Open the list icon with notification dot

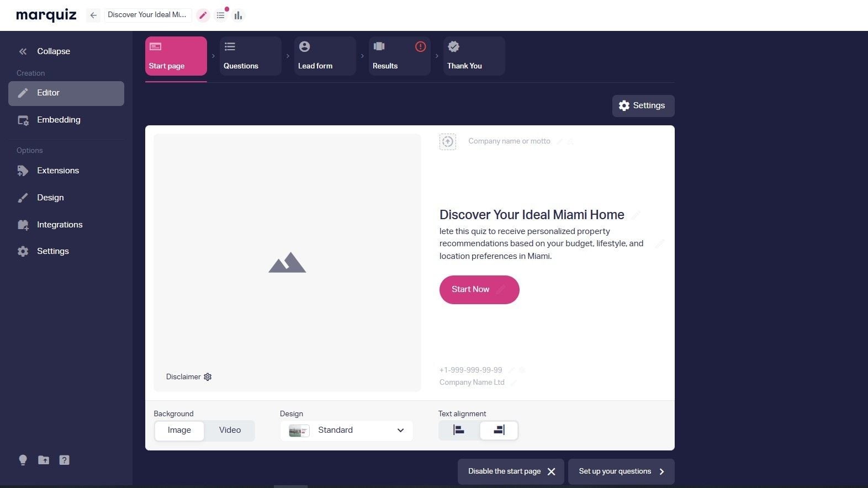click(x=221, y=15)
